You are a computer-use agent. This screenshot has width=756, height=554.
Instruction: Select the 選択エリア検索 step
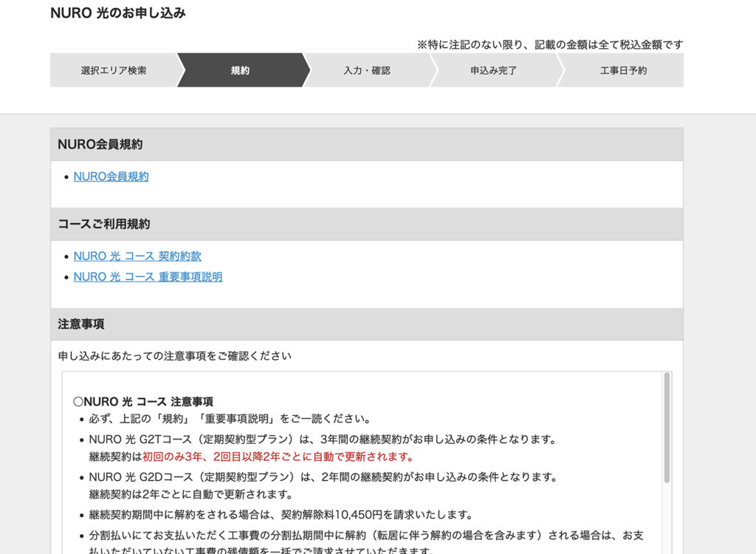coord(114,70)
